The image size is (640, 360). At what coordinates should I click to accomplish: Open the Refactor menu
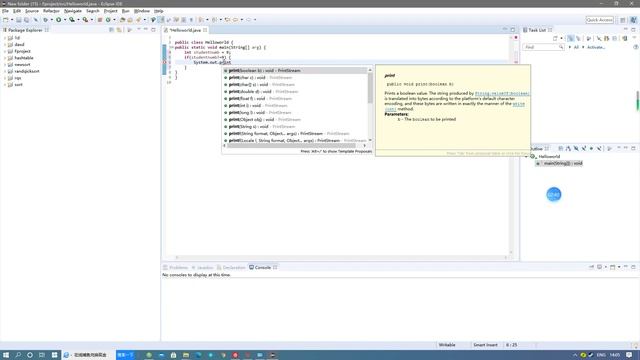click(51, 11)
